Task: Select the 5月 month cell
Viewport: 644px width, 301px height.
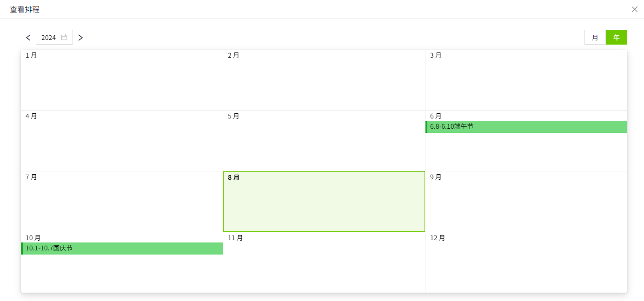Action: coord(324,141)
